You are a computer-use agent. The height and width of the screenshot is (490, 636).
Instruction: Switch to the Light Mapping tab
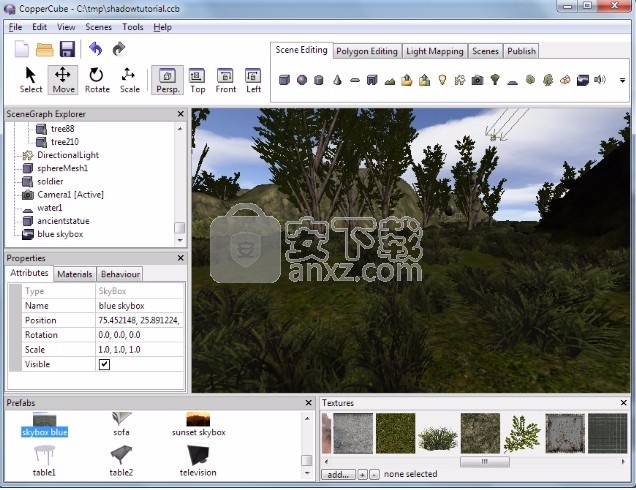[435, 51]
